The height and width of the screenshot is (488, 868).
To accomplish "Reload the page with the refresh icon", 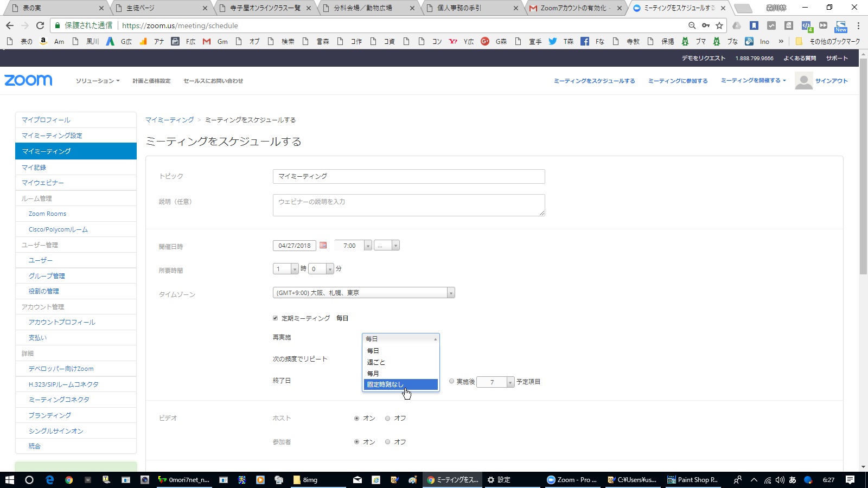I will [40, 25].
